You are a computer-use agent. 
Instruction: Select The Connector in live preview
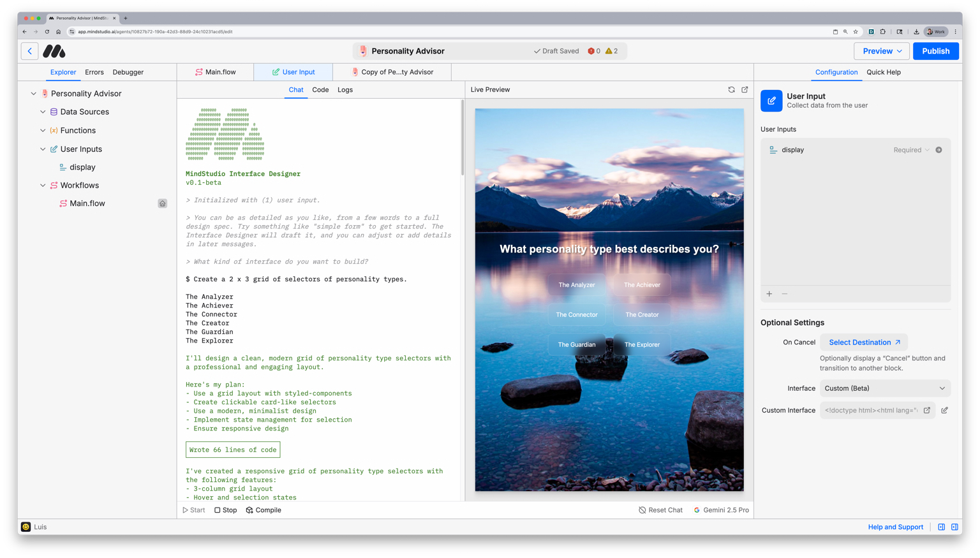coord(577,314)
